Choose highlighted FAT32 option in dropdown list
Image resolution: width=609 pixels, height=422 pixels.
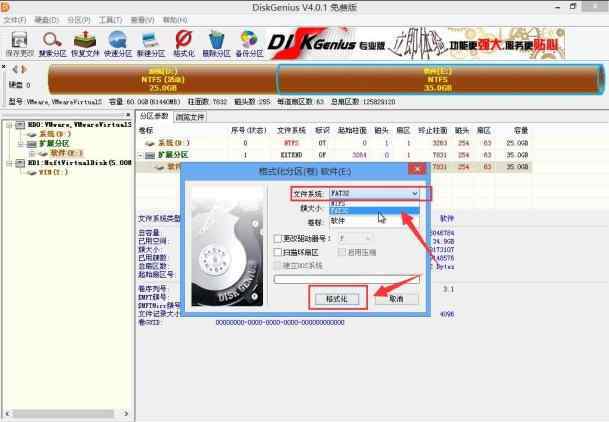[x=374, y=211]
